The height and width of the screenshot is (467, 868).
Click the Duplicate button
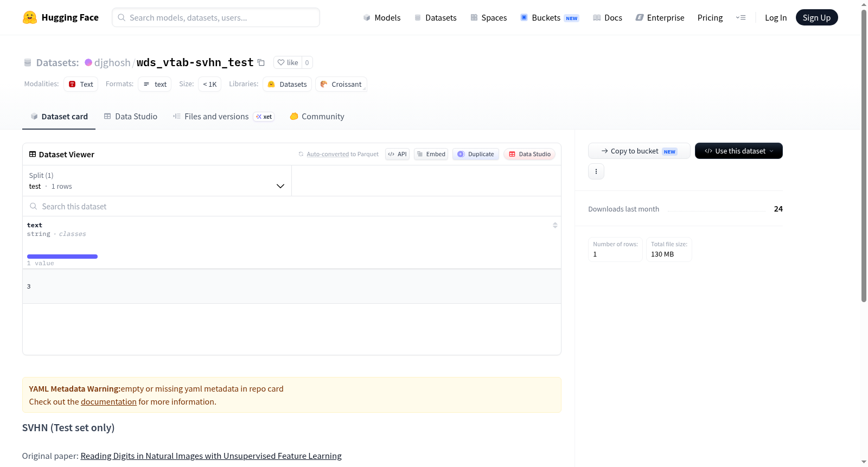(x=476, y=154)
